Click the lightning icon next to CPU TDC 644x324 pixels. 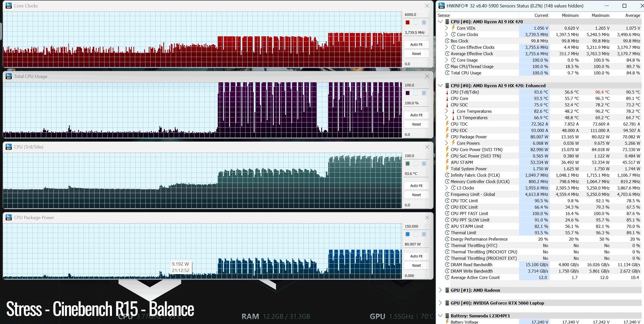coord(447,124)
